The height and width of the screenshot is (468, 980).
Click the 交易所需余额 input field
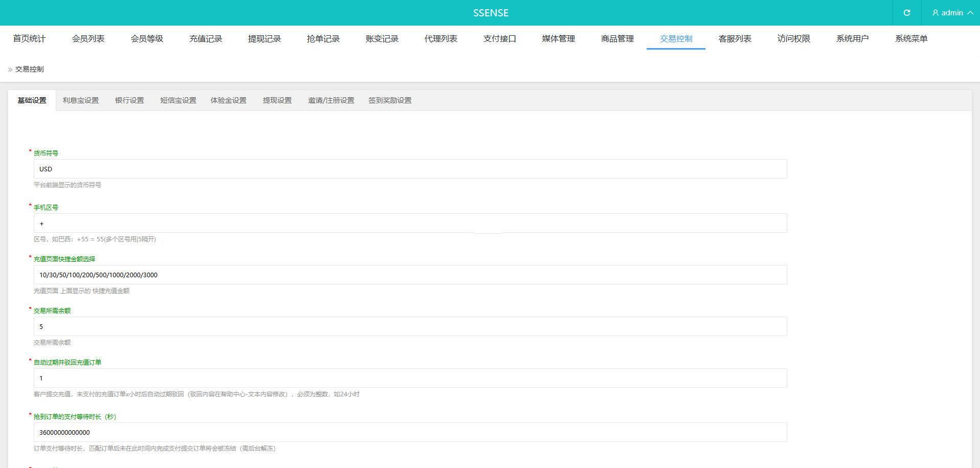pyautogui.click(x=410, y=326)
